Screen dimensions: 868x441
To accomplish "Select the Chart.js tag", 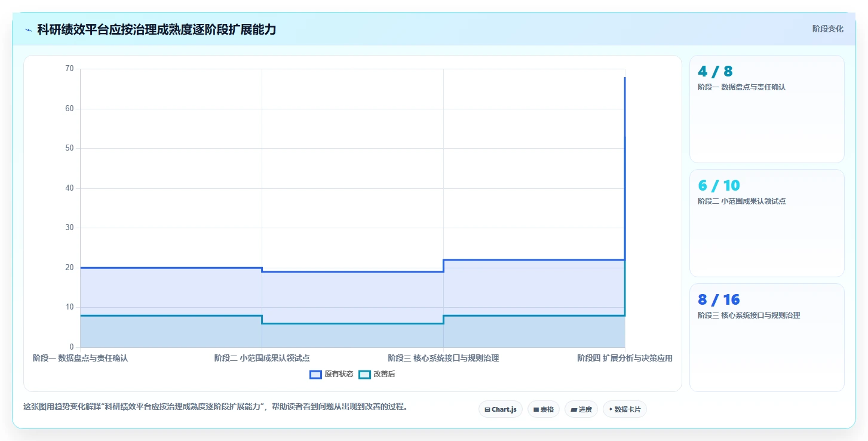I will click(x=501, y=409).
